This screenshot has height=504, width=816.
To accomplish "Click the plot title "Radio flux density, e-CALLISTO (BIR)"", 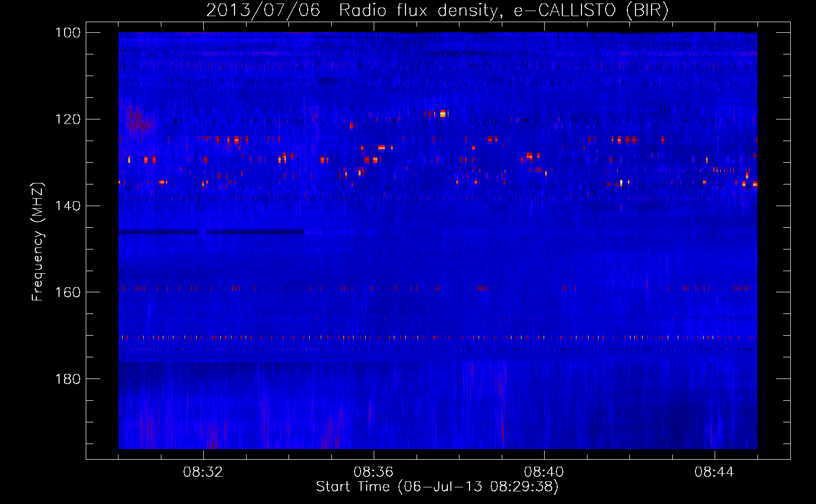I will (x=504, y=10).
